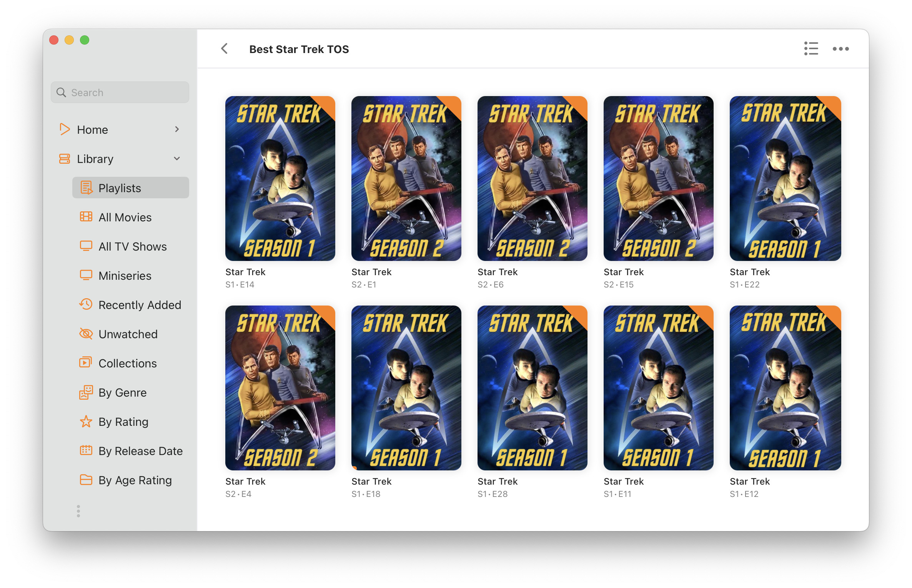Switch to list view layout icon
This screenshot has height=588, width=912.
pyautogui.click(x=811, y=49)
